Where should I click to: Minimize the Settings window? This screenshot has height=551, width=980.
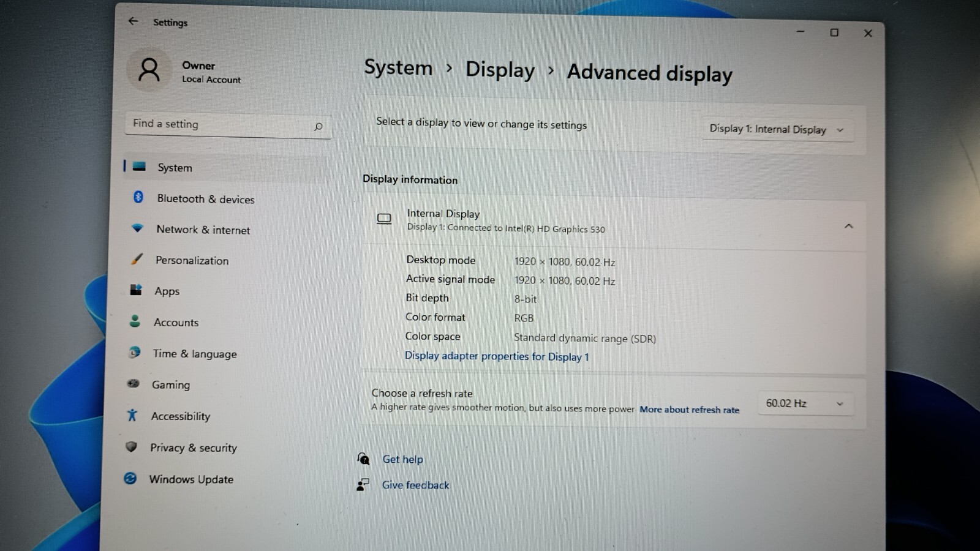800,31
